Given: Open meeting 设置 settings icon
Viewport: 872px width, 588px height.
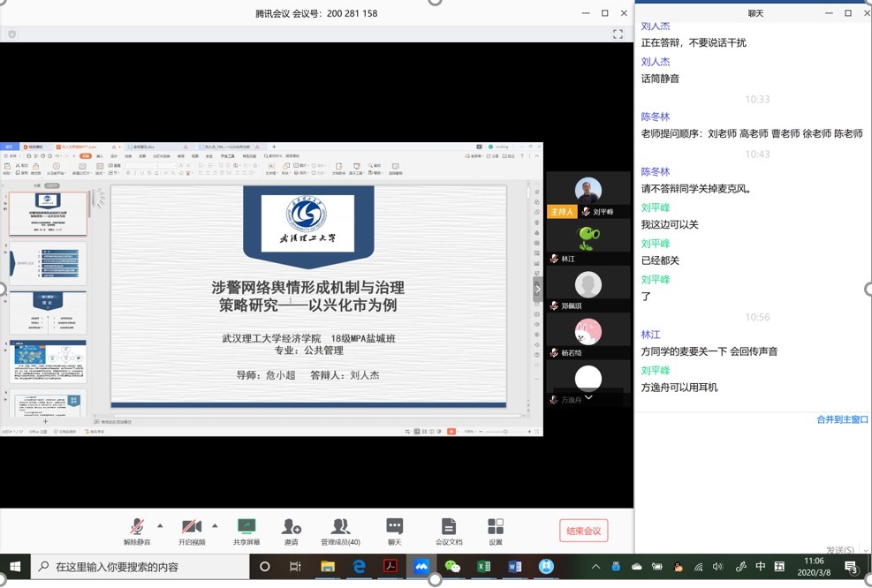Looking at the screenshot, I should click(496, 531).
